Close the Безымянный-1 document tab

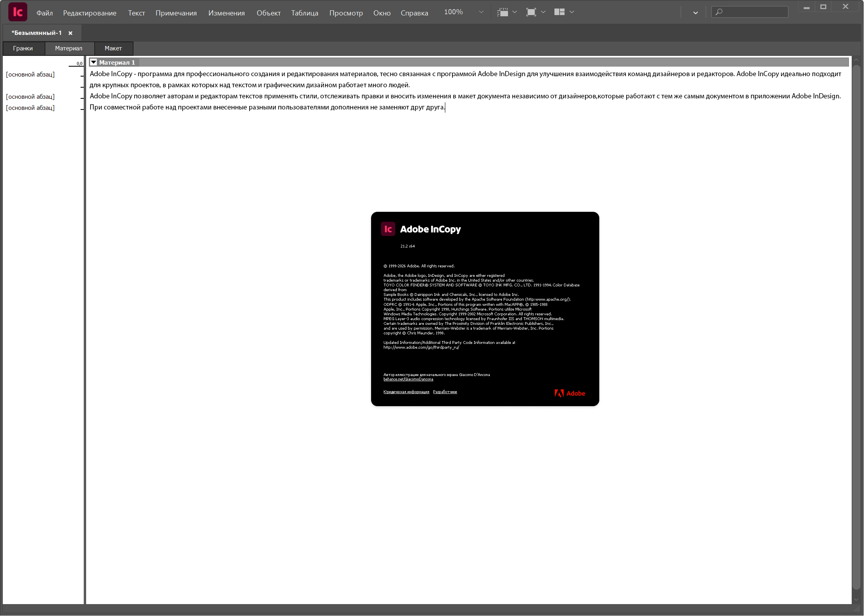(70, 33)
